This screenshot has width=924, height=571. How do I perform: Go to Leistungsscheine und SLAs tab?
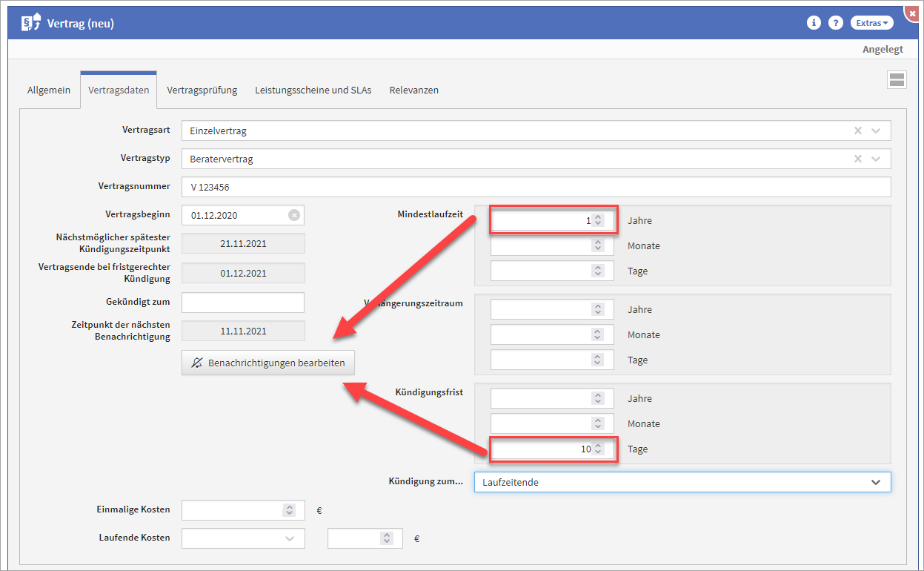(x=313, y=90)
